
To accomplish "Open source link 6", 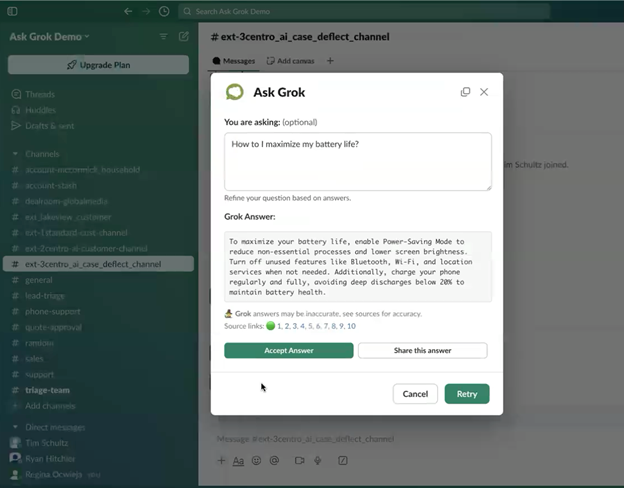I will click(x=318, y=326).
